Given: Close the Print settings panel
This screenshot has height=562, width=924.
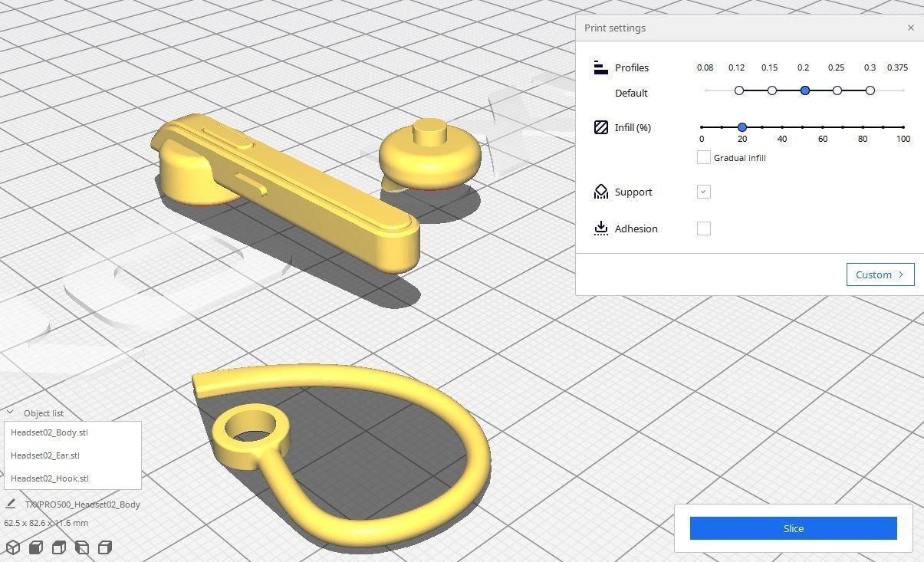Looking at the screenshot, I should (x=910, y=28).
